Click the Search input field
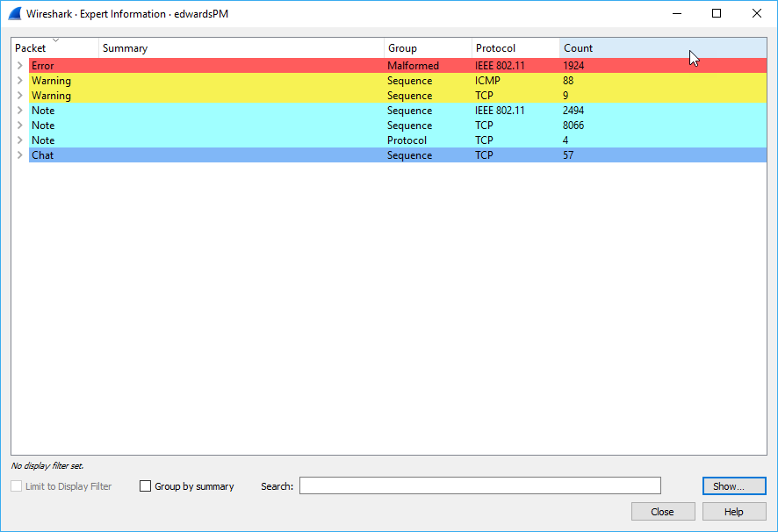Viewport: 778px width, 532px height. pyautogui.click(x=479, y=486)
